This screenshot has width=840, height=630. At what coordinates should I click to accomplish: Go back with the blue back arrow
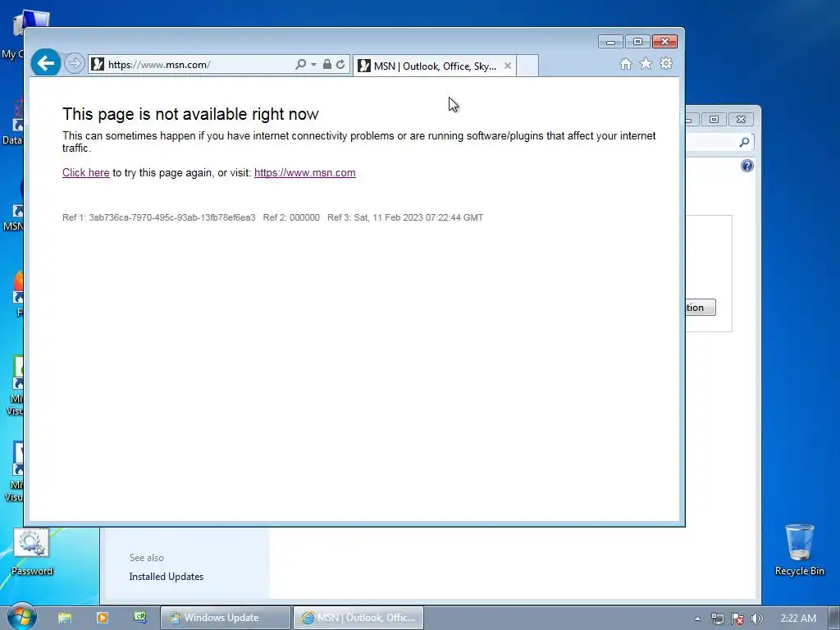(x=46, y=63)
